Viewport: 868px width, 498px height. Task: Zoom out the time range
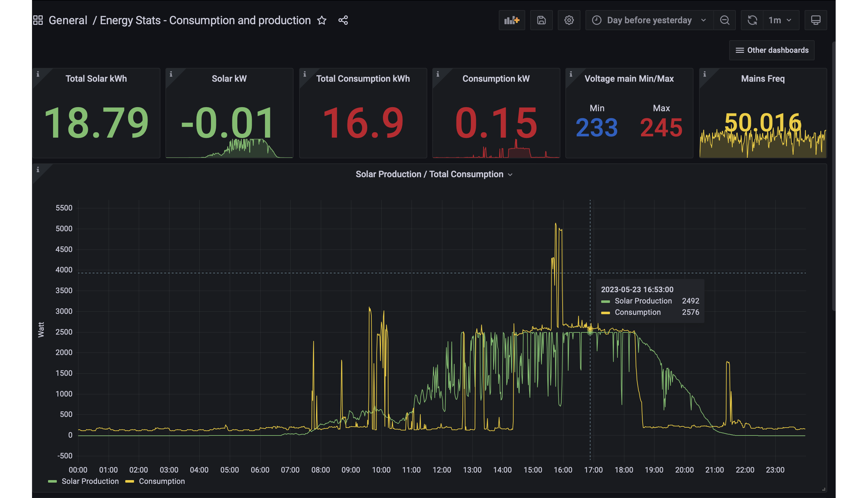725,20
